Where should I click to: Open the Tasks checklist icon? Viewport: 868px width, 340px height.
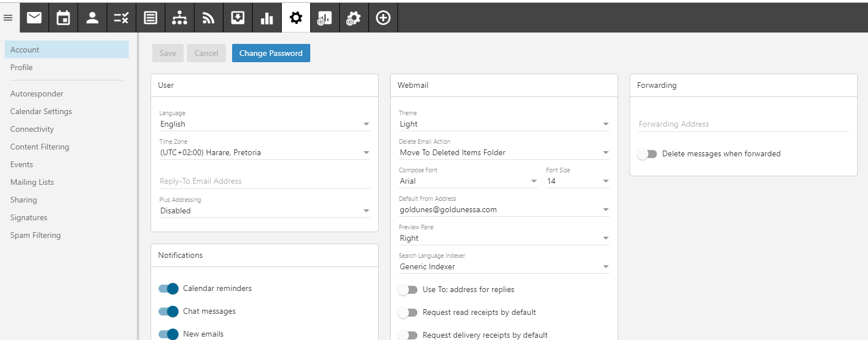pos(121,18)
